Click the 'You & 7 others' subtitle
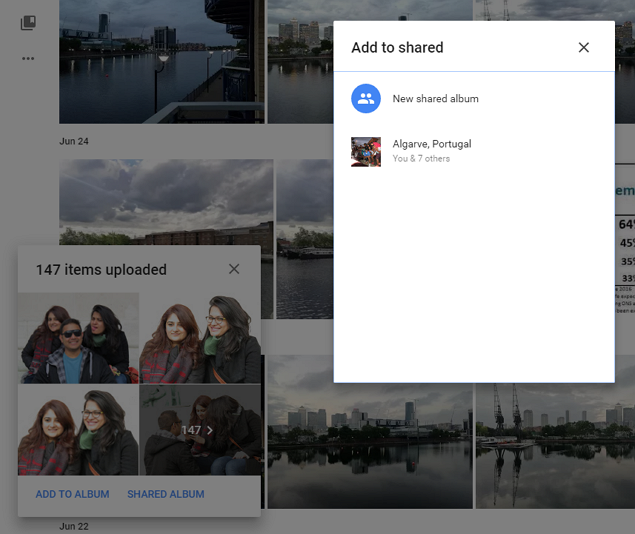The width and height of the screenshot is (635, 534). pyautogui.click(x=421, y=158)
